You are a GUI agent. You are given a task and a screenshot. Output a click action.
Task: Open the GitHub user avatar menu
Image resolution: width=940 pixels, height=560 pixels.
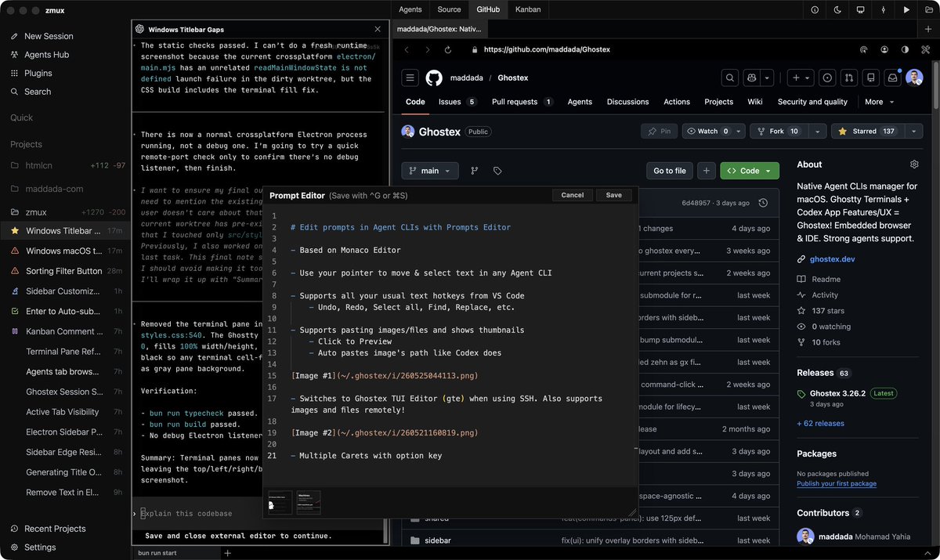[x=915, y=78]
